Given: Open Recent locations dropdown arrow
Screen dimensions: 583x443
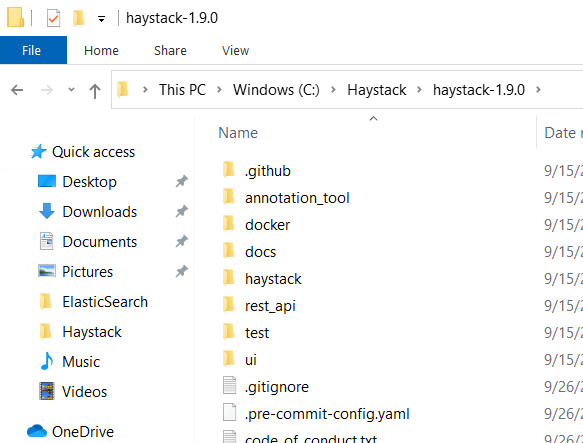Looking at the screenshot, I should point(71,90).
